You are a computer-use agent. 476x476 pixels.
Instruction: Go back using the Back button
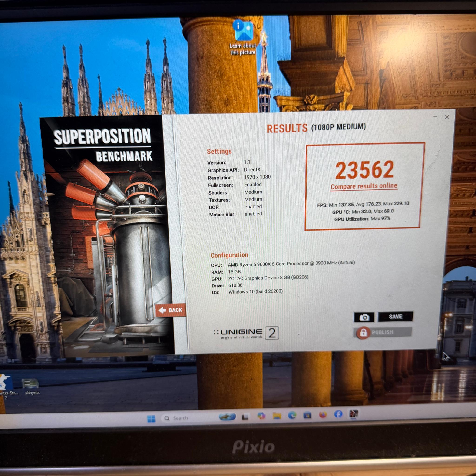tap(171, 310)
